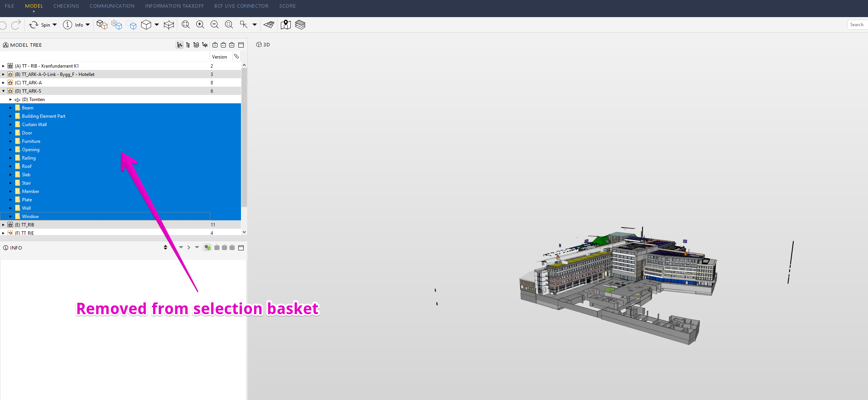Click the zoom out magnifier icon

[x=214, y=25]
